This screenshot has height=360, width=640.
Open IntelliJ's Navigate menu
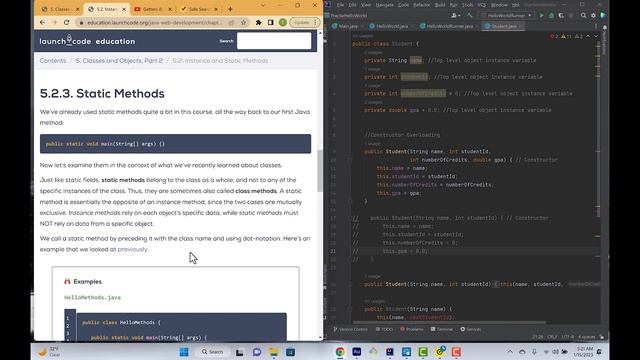(x=384, y=5)
